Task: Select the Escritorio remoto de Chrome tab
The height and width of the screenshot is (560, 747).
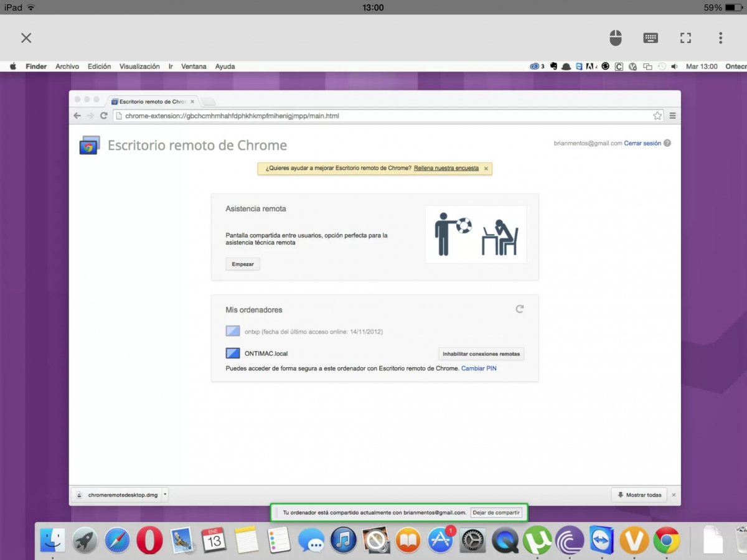Action: tap(153, 101)
